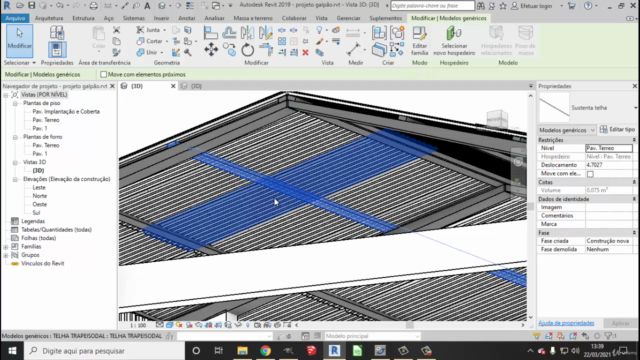The image size is (640, 360).
Task: Select the Trim/Extend tool
Action: coord(266,50)
